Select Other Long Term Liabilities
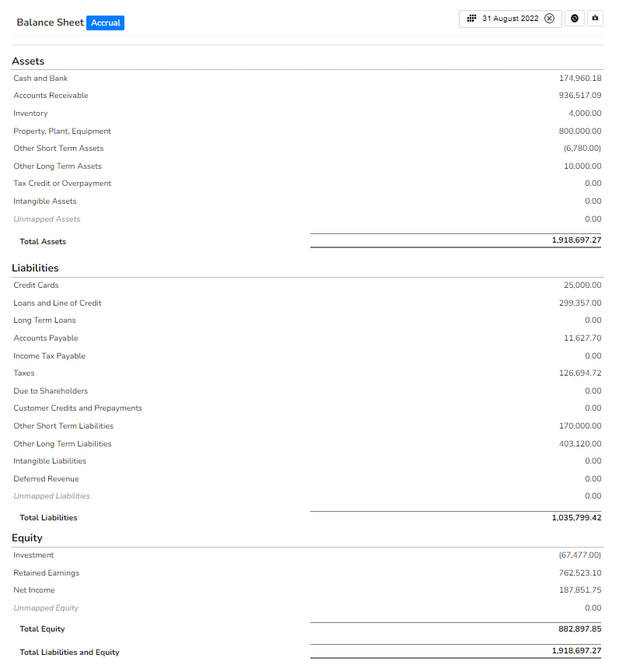 coord(62,444)
